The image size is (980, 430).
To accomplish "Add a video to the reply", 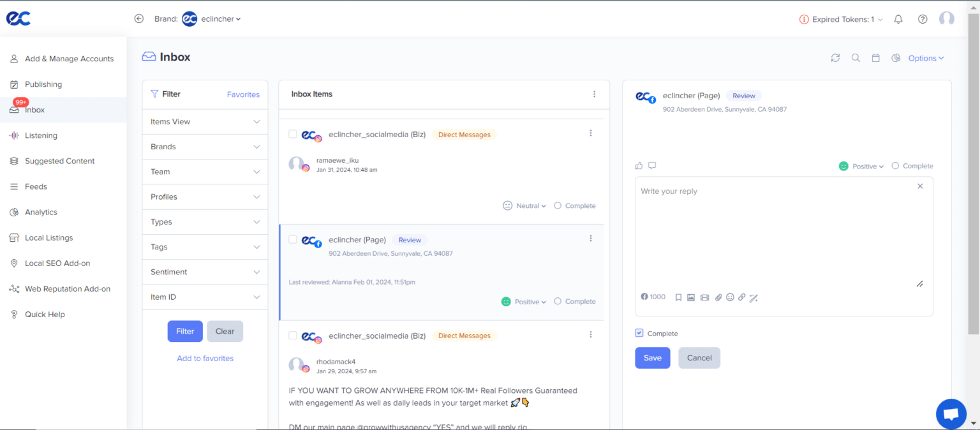I will (704, 297).
